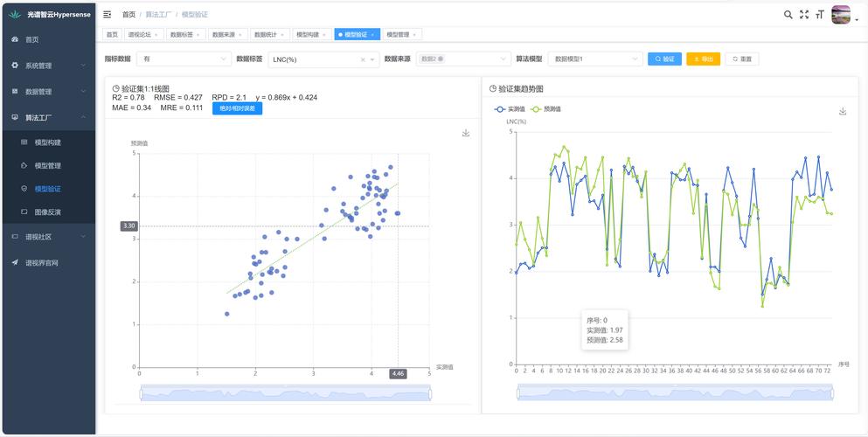Switch to the 模型管理 tab in the tags bar

402,34
